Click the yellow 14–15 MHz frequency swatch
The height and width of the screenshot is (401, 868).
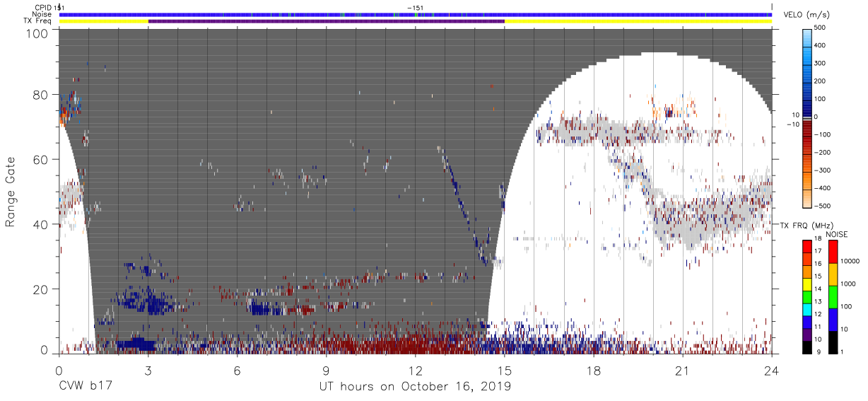click(x=807, y=283)
